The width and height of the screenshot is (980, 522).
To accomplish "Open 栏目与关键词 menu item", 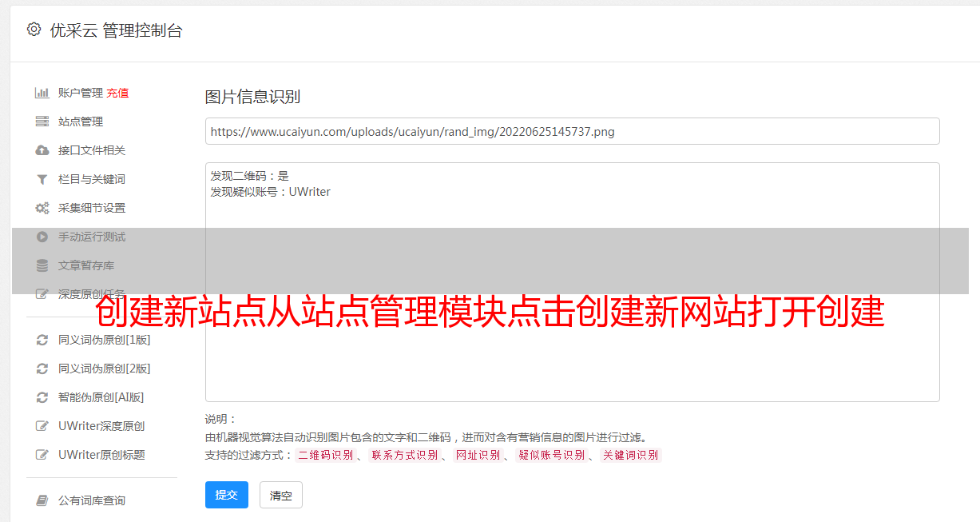I will pyautogui.click(x=92, y=179).
